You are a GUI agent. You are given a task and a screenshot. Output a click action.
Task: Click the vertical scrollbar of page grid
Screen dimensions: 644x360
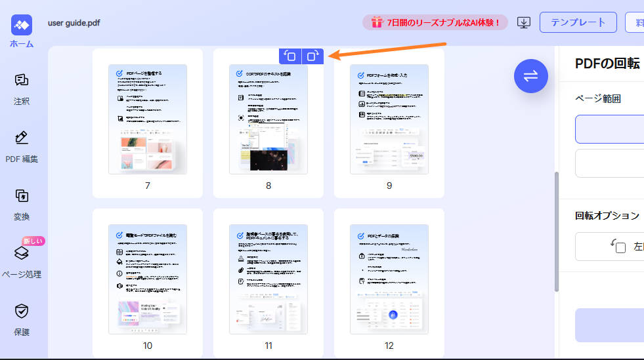[557, 231]
